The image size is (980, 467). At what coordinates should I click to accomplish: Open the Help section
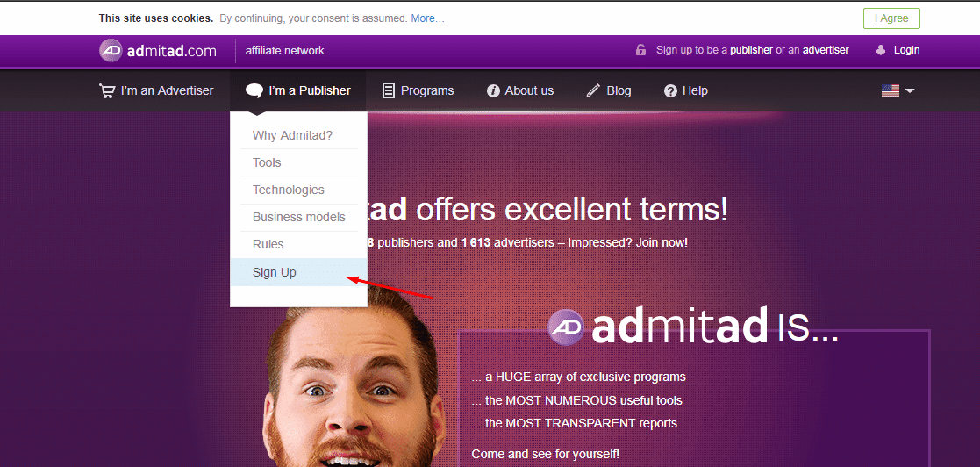pos(685,90)
